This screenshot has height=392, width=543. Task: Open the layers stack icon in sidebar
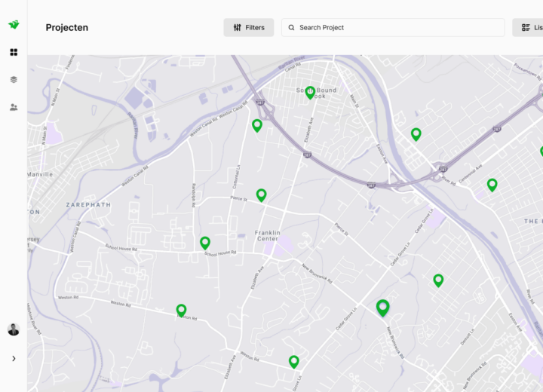tap(14, 80)
